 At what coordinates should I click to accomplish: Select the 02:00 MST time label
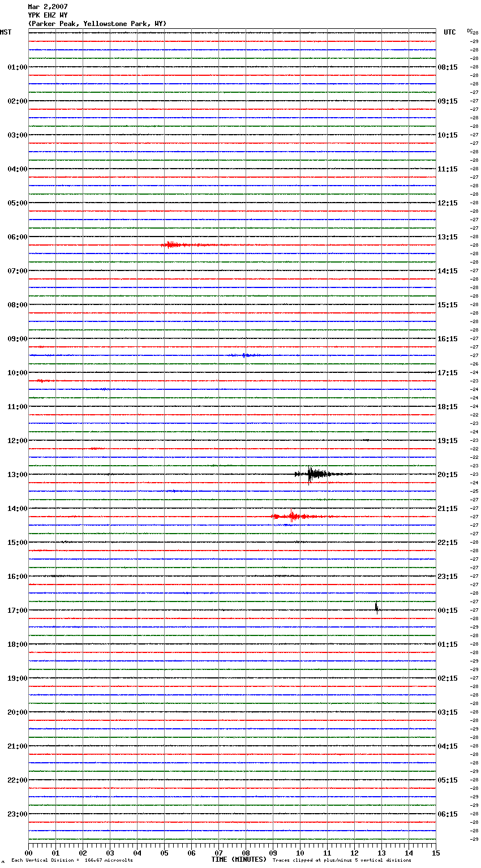(x=18, y=101)
